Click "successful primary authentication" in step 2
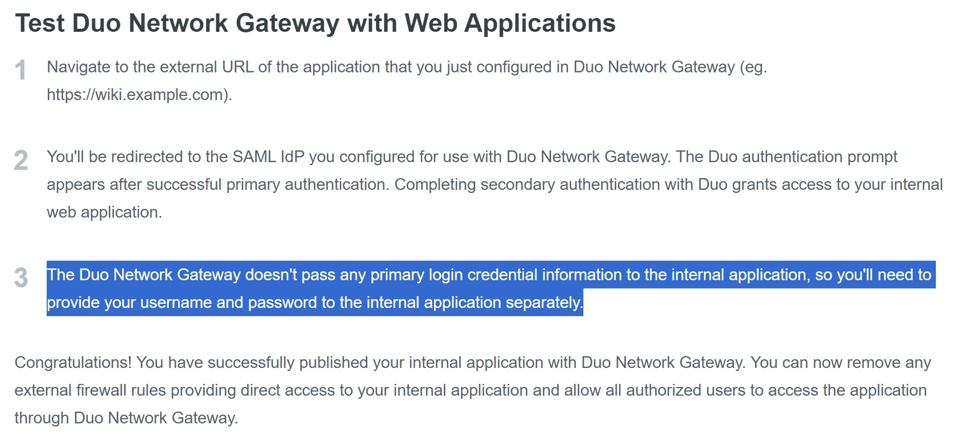This screenshot has height=447, width=980. coord(266,185)
